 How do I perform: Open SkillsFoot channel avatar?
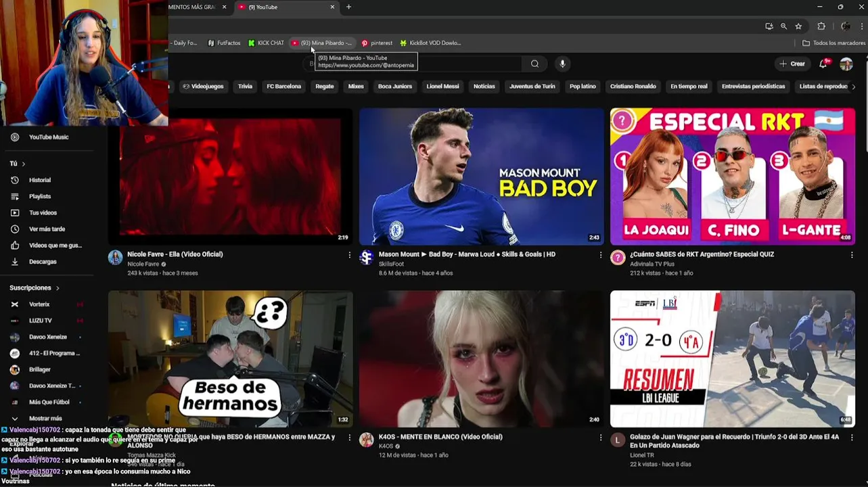(x=366, y=257)
